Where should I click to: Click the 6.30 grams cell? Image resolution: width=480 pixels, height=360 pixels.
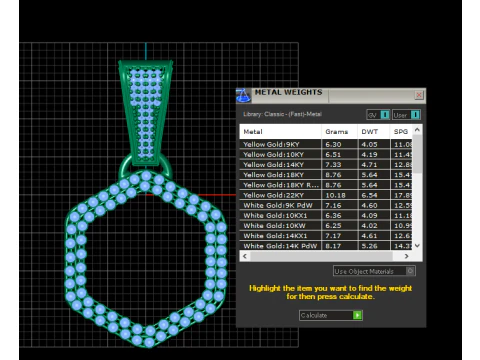pyautogui.click(x=339, y=144)
